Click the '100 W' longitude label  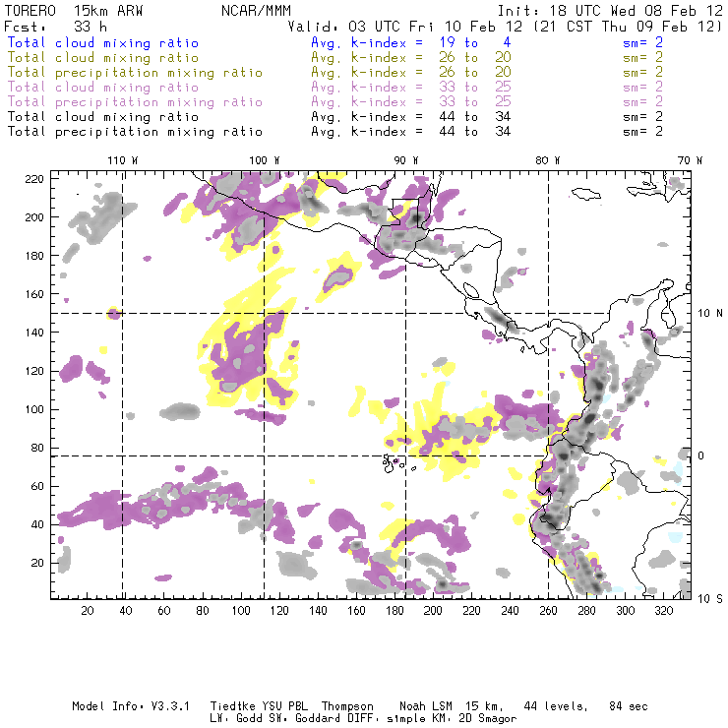[265, 160]
